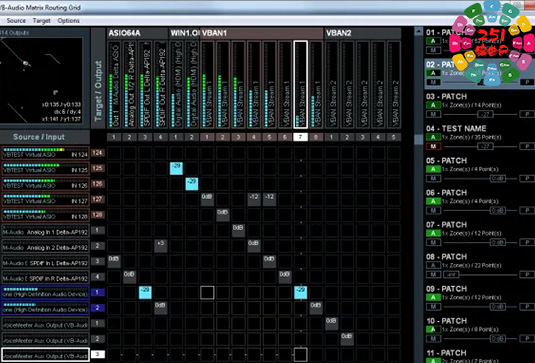
Task: Select SPDIF In R 0dB point under VBAN1
Action: click(x=285, y=277)
